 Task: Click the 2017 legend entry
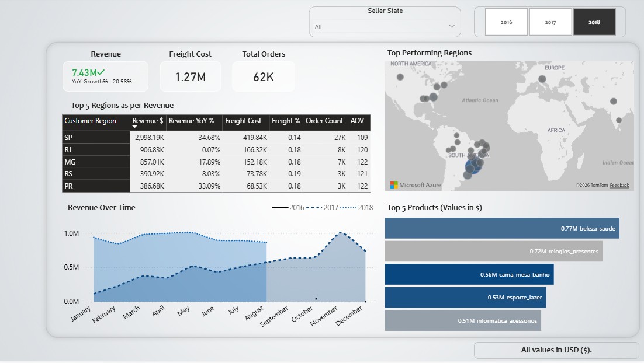(323, 208)
